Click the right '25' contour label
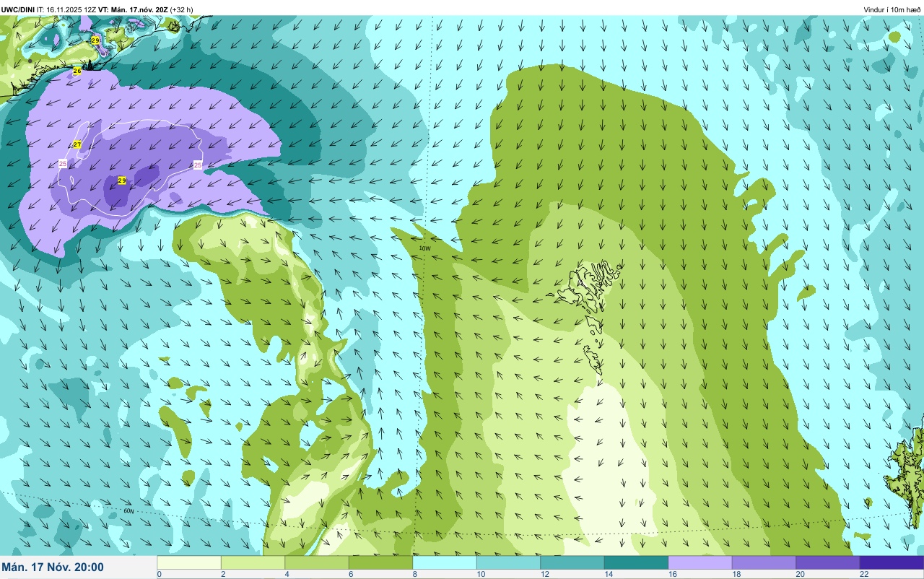Viewport: 924px width, 579px height. (x=198, y=165)
